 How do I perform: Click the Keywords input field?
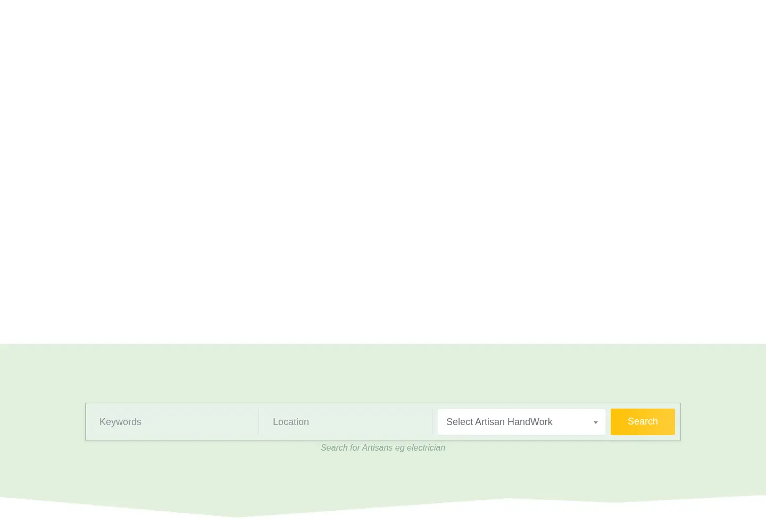click(172, 422)
